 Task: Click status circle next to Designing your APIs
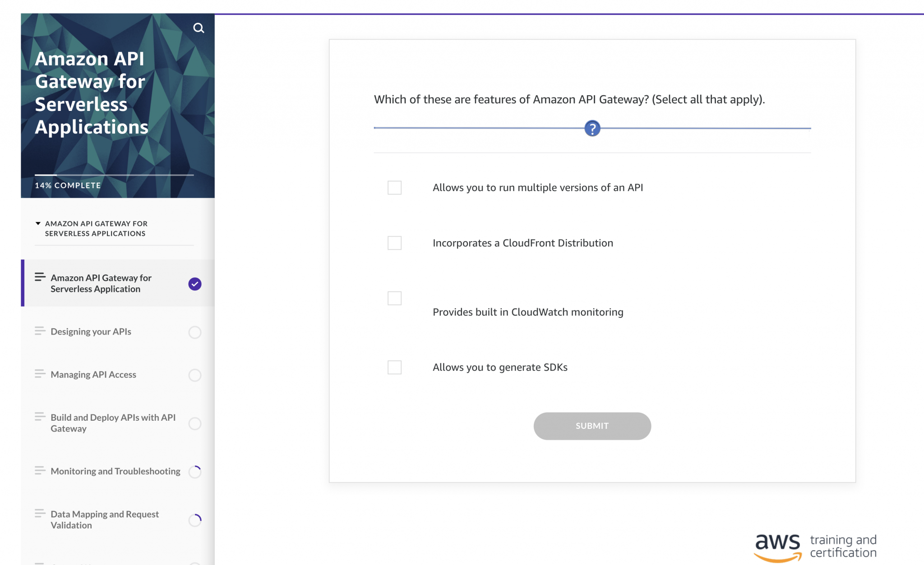click(195, 332)
